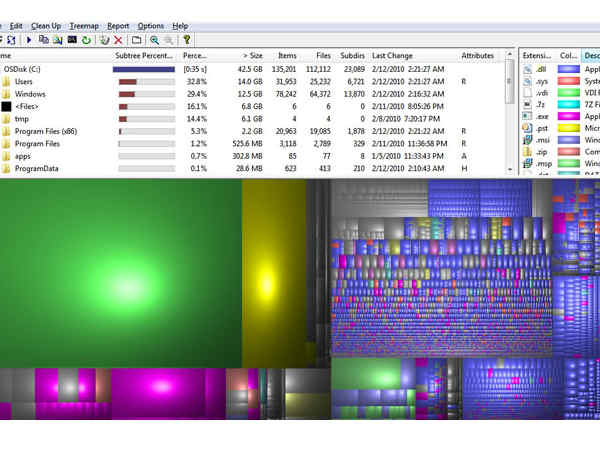Click the .exe file type icon
600x450 pixels.
click(x=528, y=116)
